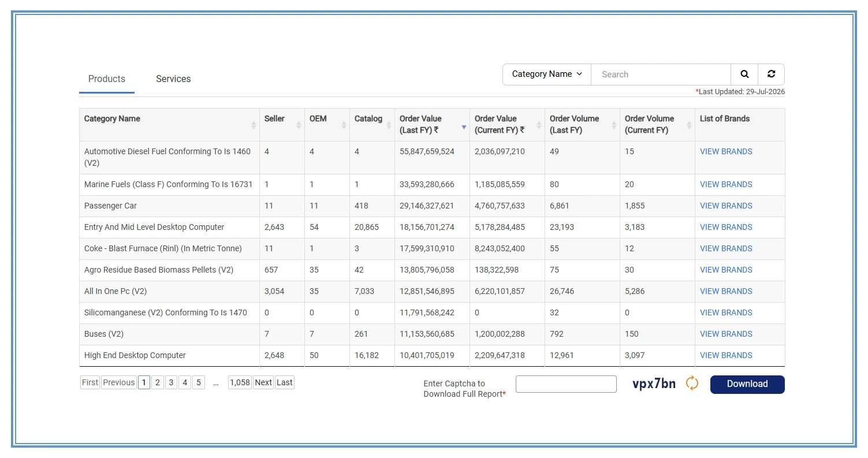Click the current FY value '138,322,598'
This screenshot has width=868, height=458.
497,270
